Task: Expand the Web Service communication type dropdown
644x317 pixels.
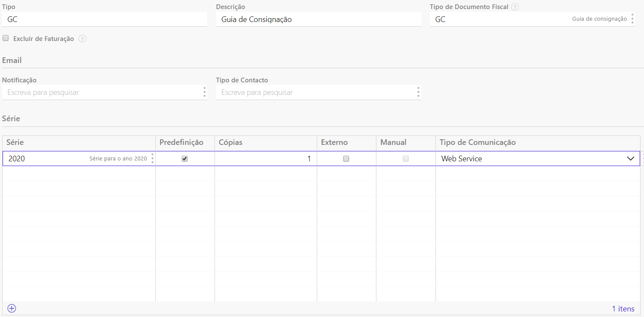Action: pyautogui.click(x=630, y=159)
